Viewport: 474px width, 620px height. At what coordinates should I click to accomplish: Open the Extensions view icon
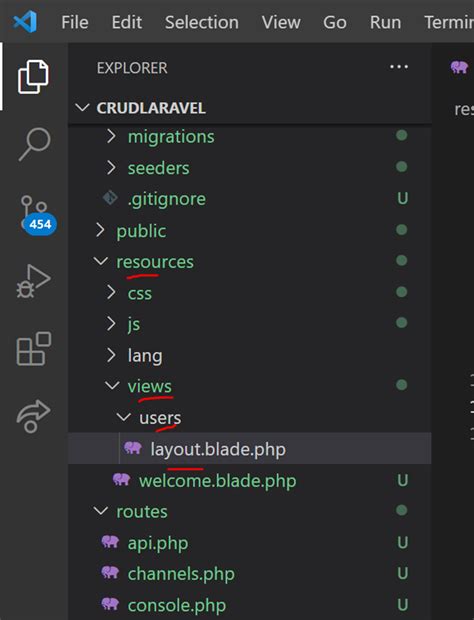click(34, 348)
